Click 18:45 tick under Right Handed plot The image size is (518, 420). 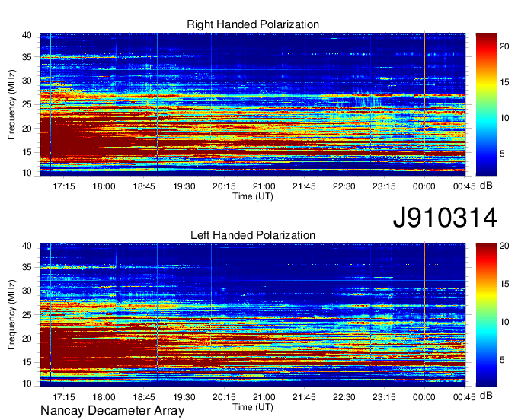tap(144, 186)
